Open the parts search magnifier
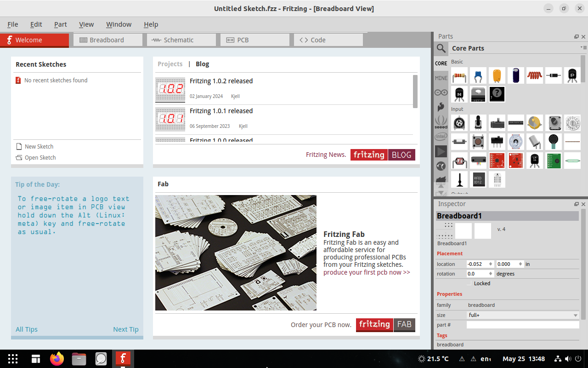The image size is (588, 368). [x=441, y=48]
